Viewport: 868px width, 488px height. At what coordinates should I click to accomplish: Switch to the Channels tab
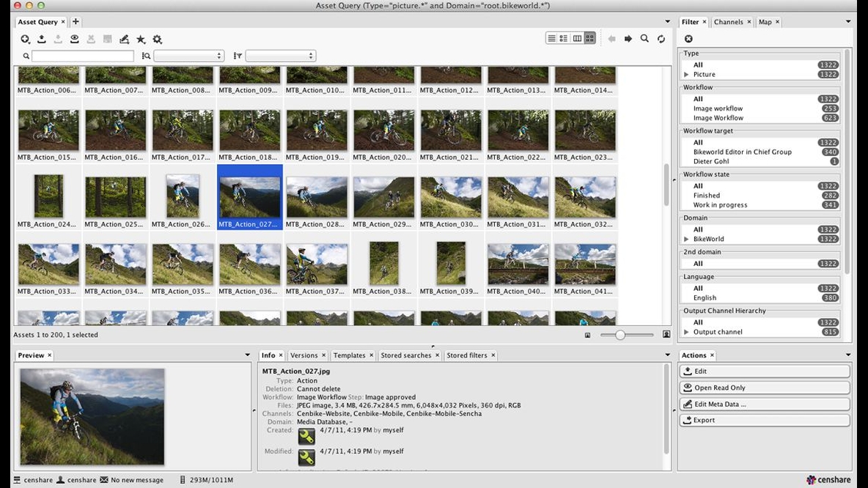[x=728, y=22]
